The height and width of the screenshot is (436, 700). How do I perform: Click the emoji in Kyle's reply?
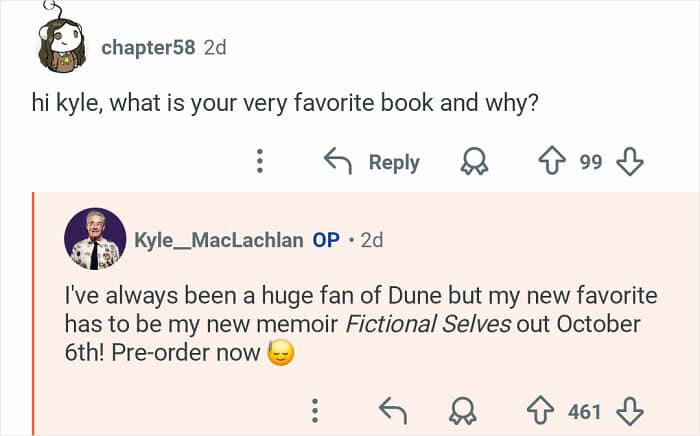click(x=281, y=353)
